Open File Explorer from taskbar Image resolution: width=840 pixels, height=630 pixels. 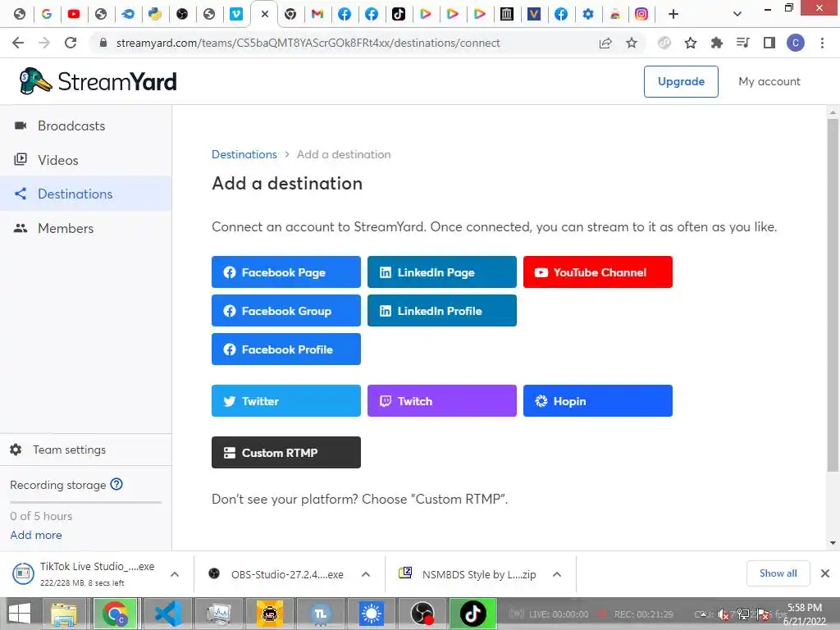tap(64, 614)
